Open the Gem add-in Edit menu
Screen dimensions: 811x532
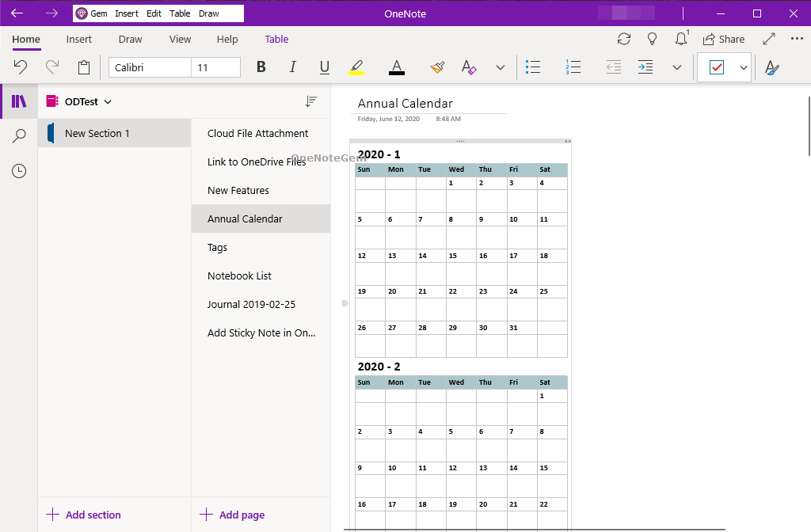coord(154,13)
